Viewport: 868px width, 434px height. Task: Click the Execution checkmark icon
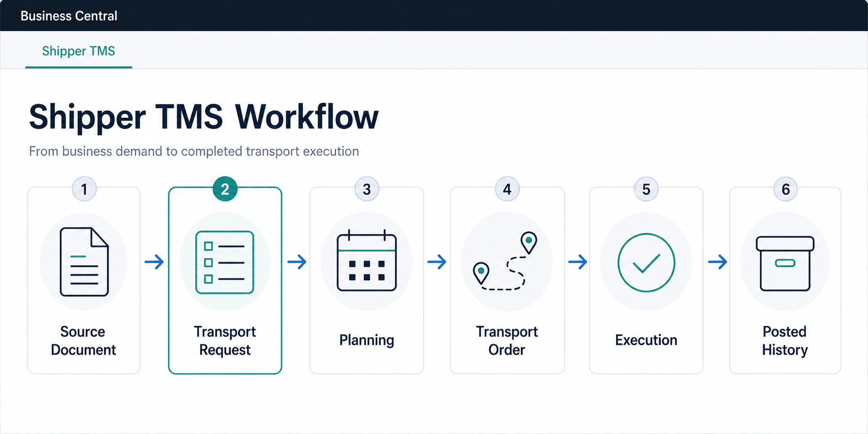pyautogui.click(x=646, y=263)
